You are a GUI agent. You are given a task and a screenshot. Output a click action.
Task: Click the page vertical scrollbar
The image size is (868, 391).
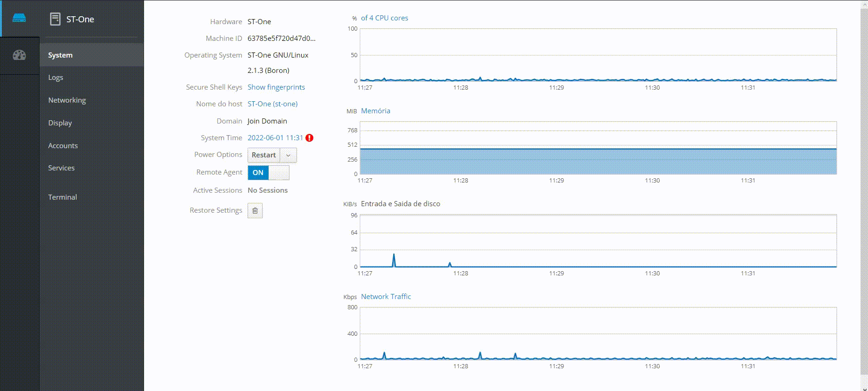(864, 186)
